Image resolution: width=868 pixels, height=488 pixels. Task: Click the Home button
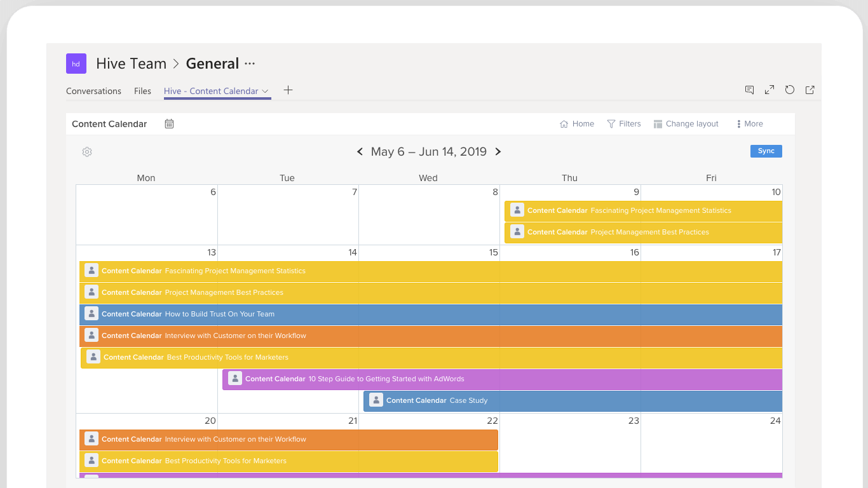[x=577, y=124]
